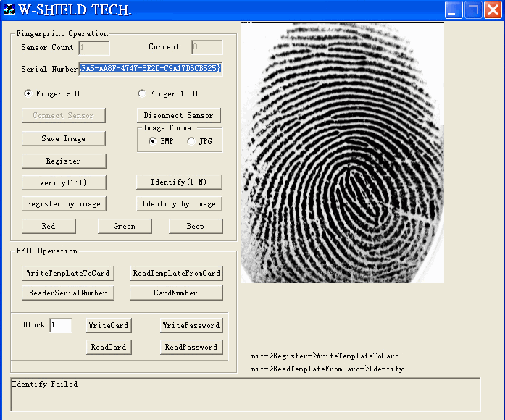Click the WriteCard button

(x=109, y=325)
